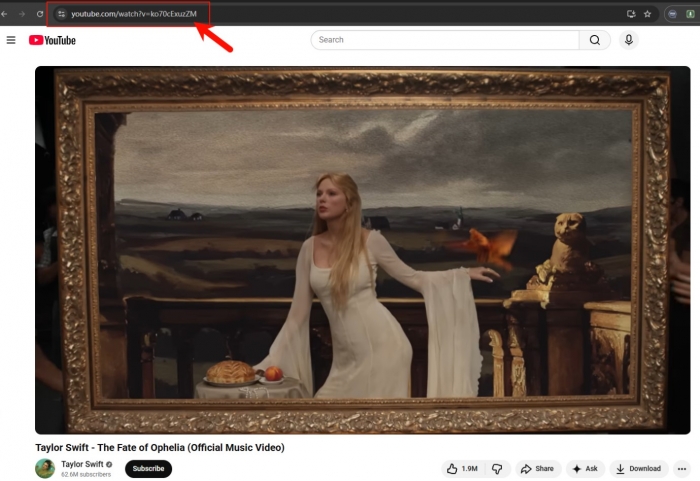This screenshot has width=700, height=481.
Task: Share the video
Action: point(537,468)
